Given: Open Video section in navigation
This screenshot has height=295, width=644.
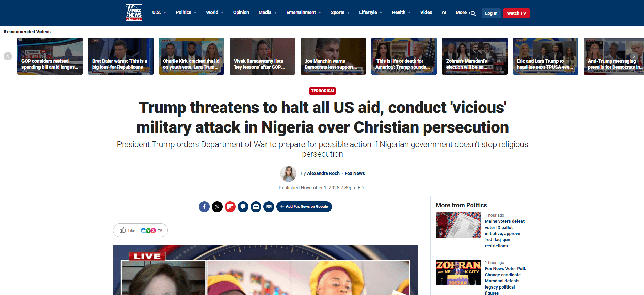Looking at the screenshot, I should 426,12.
